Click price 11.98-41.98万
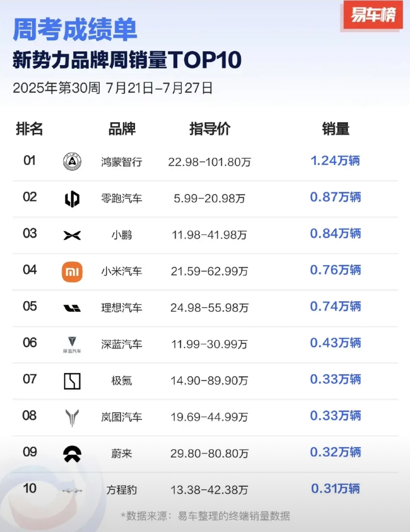410x532 pixels. tap(209, 235)
